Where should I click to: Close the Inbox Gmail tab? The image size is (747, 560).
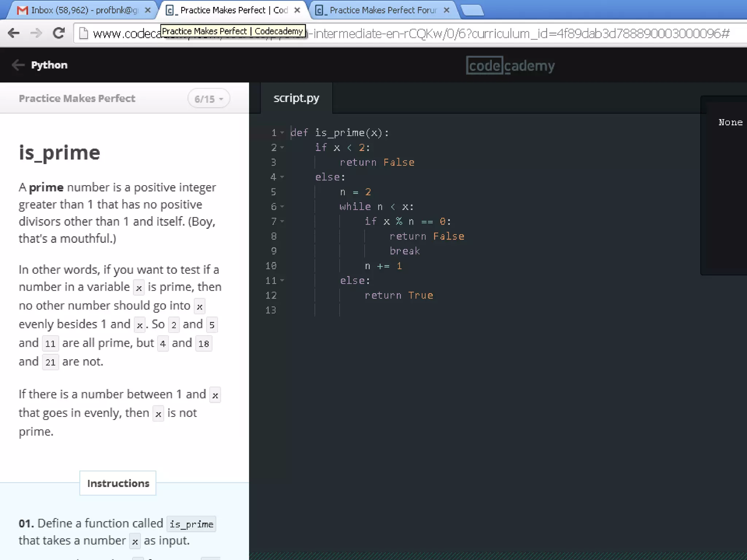(x=148, y=10)
